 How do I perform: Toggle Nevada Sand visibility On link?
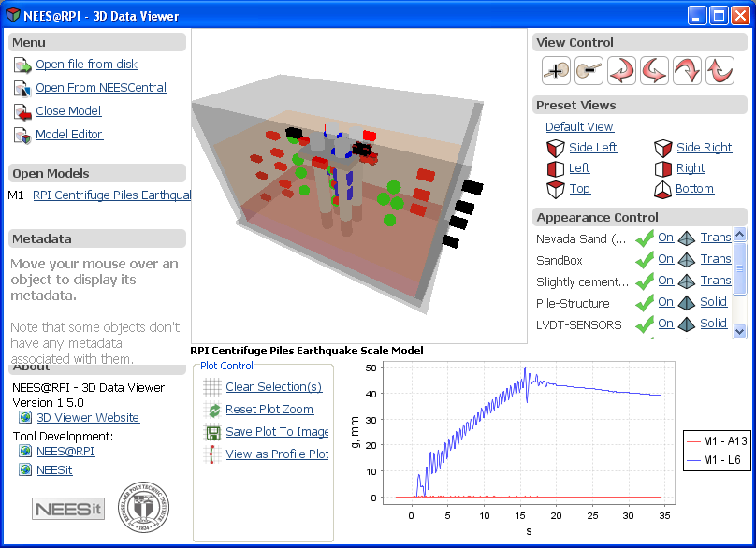tap(666, 238)
